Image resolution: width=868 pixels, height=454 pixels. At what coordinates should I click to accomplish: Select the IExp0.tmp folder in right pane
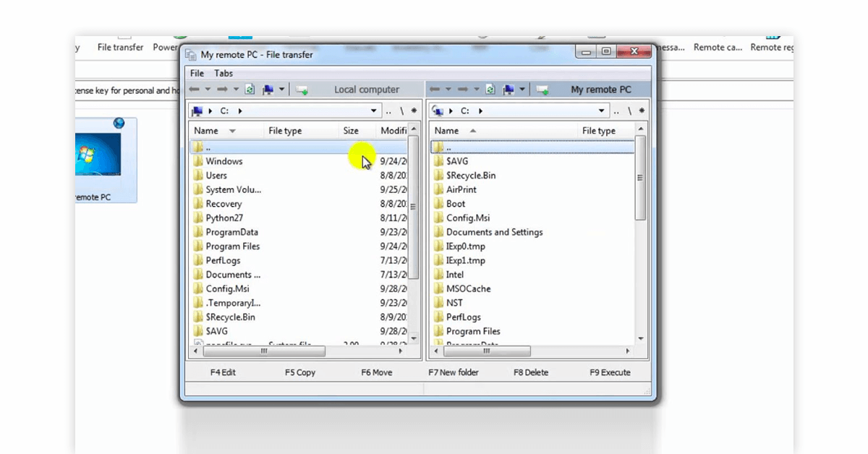click(466, 247)
